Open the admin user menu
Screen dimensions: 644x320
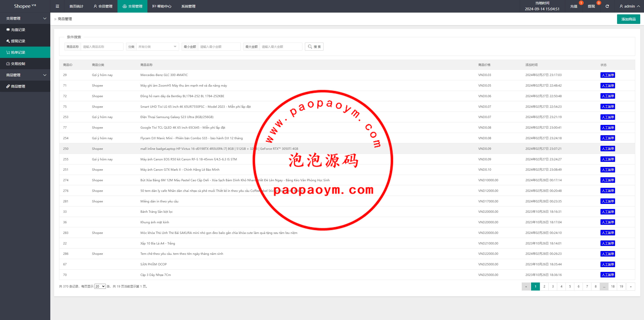pos(630,6)
